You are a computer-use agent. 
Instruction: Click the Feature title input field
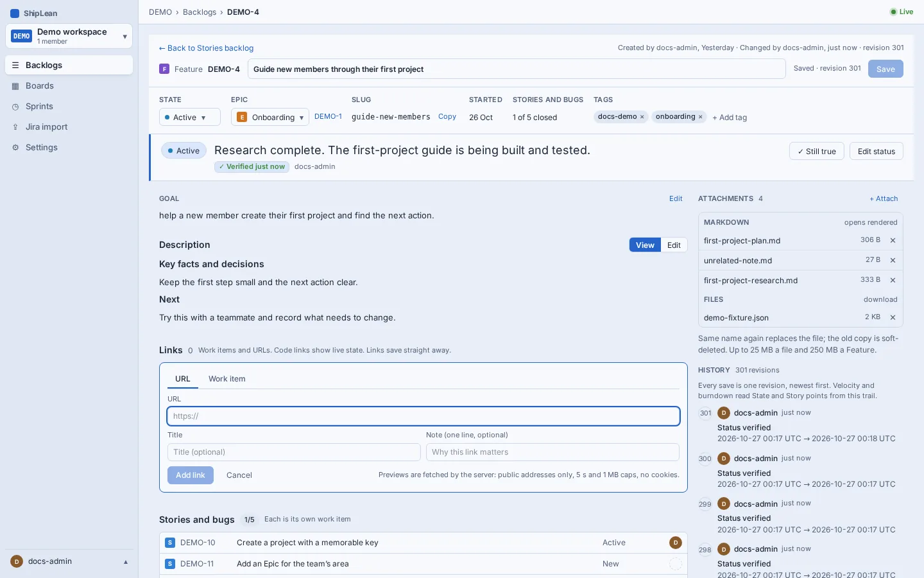[517, 69]
